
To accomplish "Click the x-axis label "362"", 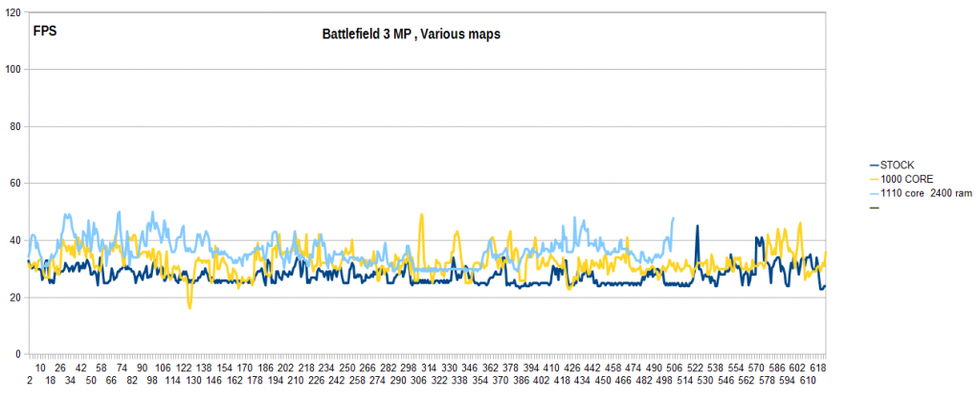I will (491, 368).
